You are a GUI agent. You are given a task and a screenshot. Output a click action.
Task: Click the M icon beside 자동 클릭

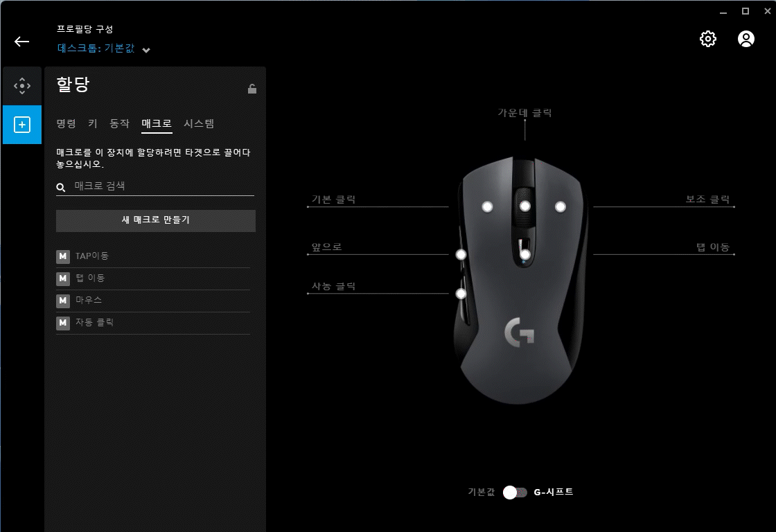[x=63, y=323]
